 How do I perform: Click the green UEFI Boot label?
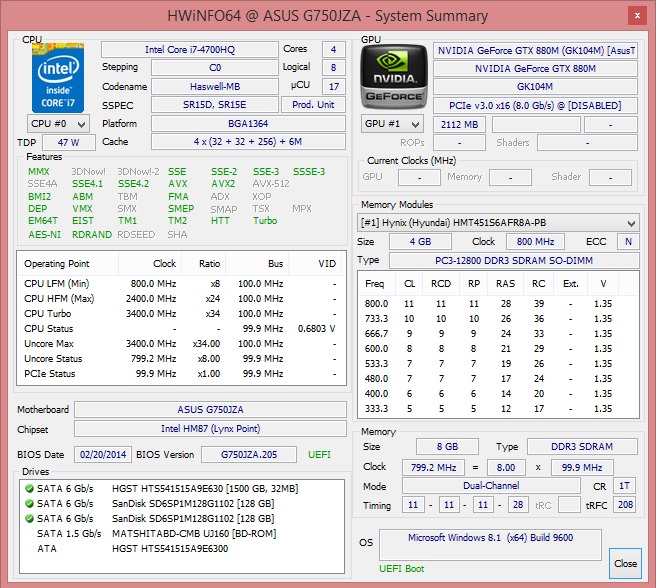coord(402,569)
